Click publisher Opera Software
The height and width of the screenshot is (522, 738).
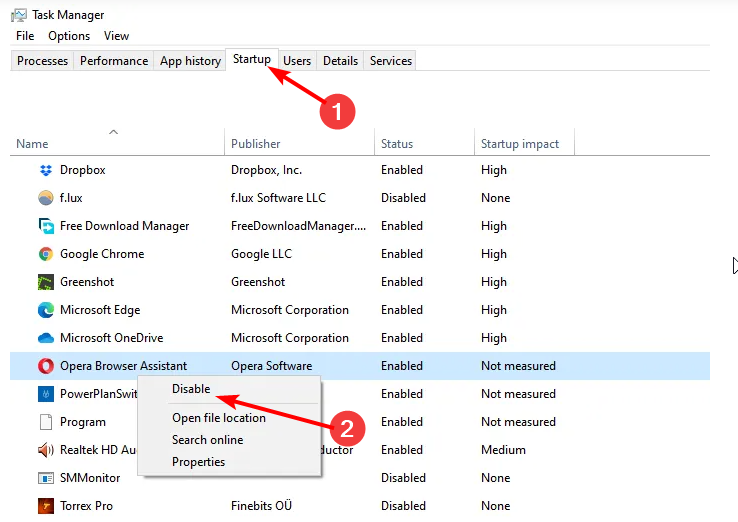tap(272, 366)
